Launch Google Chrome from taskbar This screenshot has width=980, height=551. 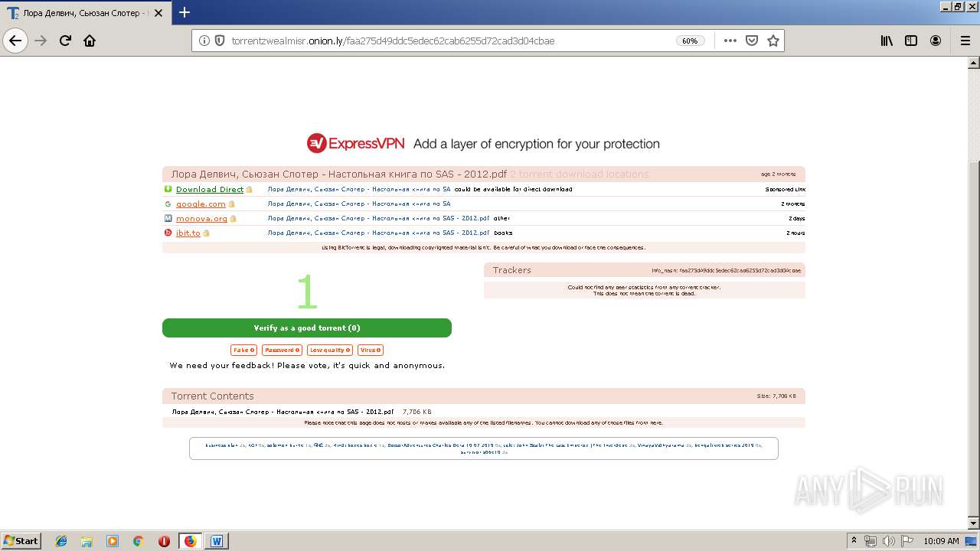(138, 541)
